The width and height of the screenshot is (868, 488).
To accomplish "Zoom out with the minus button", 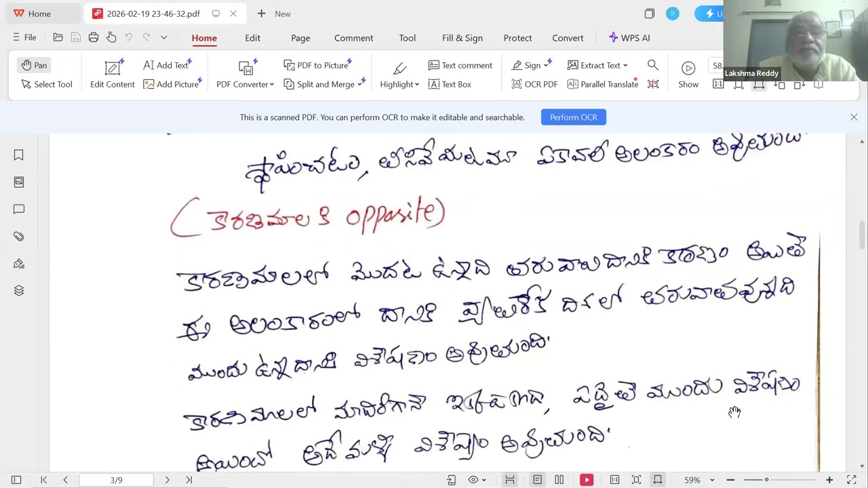I will (730, 480).
